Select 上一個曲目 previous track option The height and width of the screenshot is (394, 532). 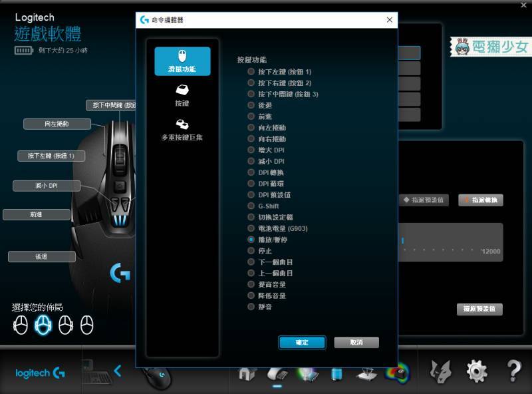pyautogui.click(x=251, y=274)
